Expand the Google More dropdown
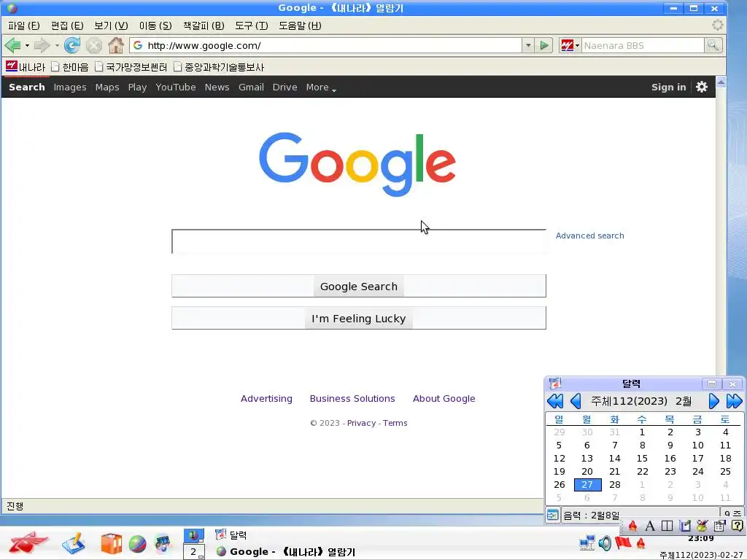This screenshot has width=747, height=560. click(x=321, y=87)
